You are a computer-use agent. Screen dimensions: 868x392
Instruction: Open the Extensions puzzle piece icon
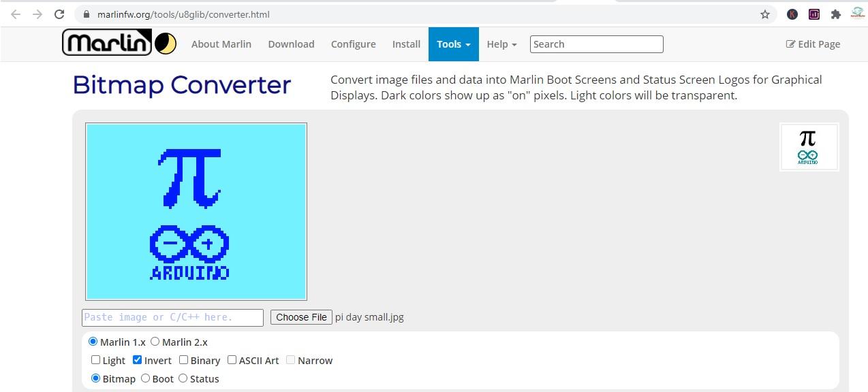click(x=836, y=14)
